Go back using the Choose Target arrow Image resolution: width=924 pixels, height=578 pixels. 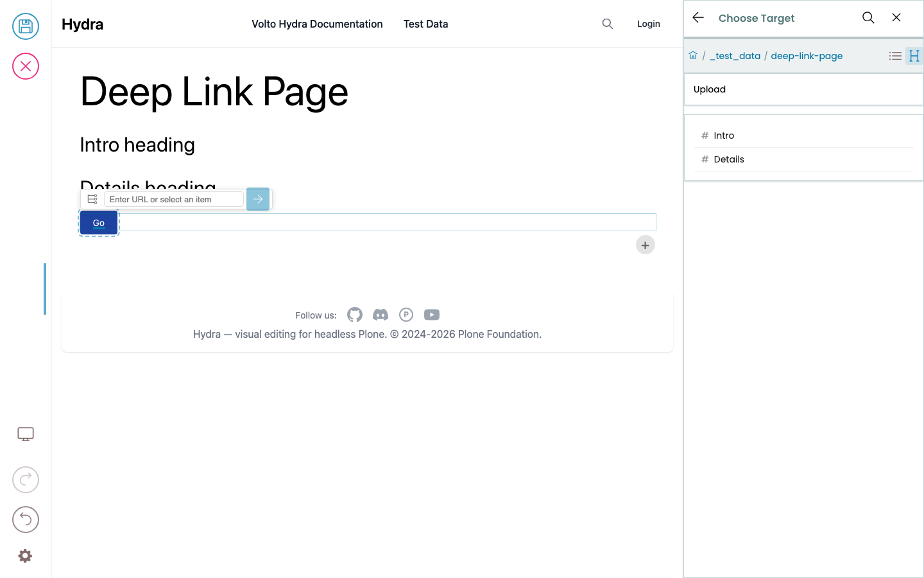[x=698, y=18]
